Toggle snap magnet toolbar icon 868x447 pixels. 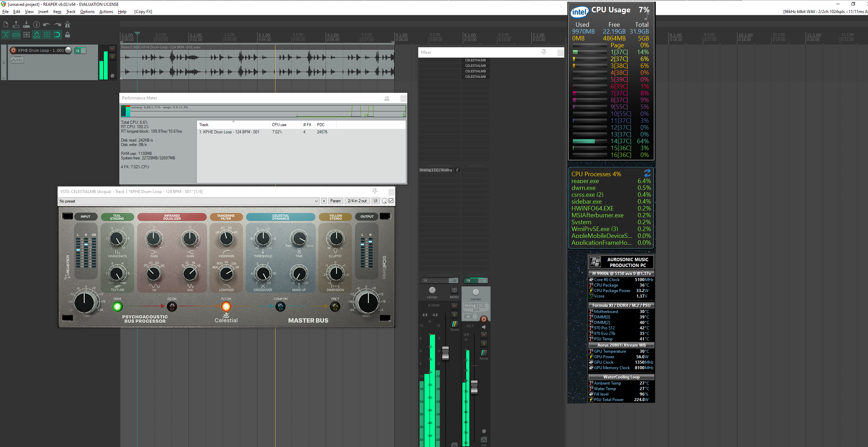click(57, 35)
